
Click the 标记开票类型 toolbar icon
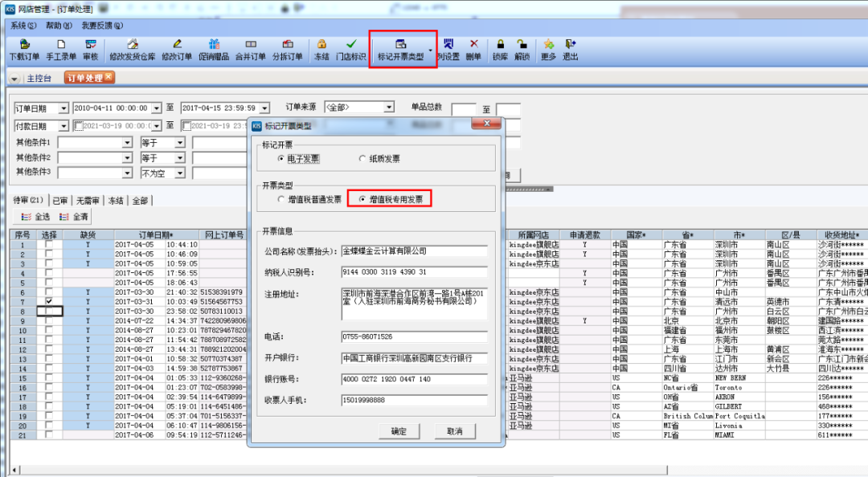[400, 44]
